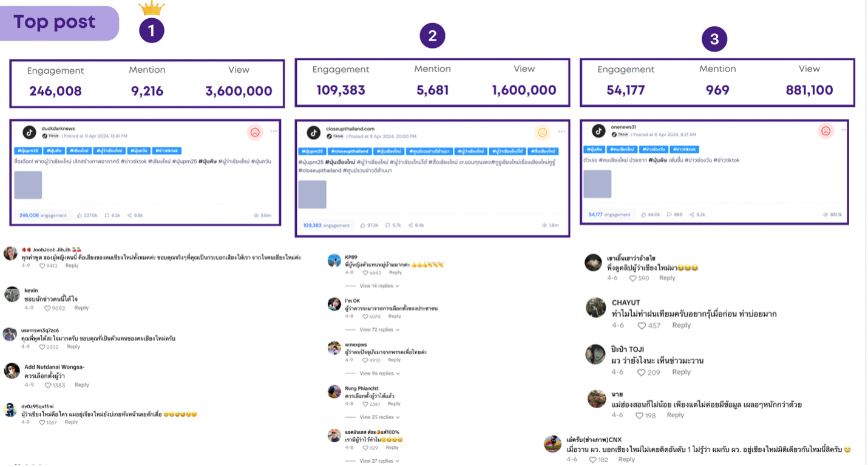
Task: Reply to CHAYUT's comment
Action: click(x=681, y=326)
